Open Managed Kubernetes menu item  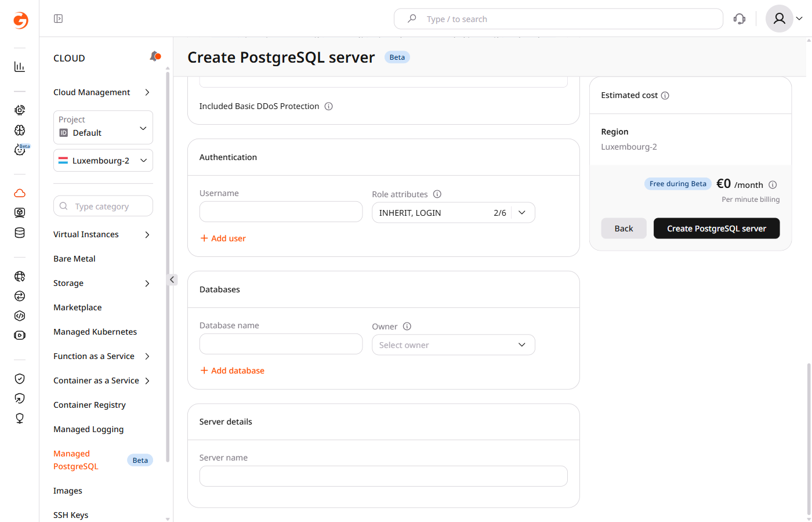pyautogui.click(x=95, y=332)
